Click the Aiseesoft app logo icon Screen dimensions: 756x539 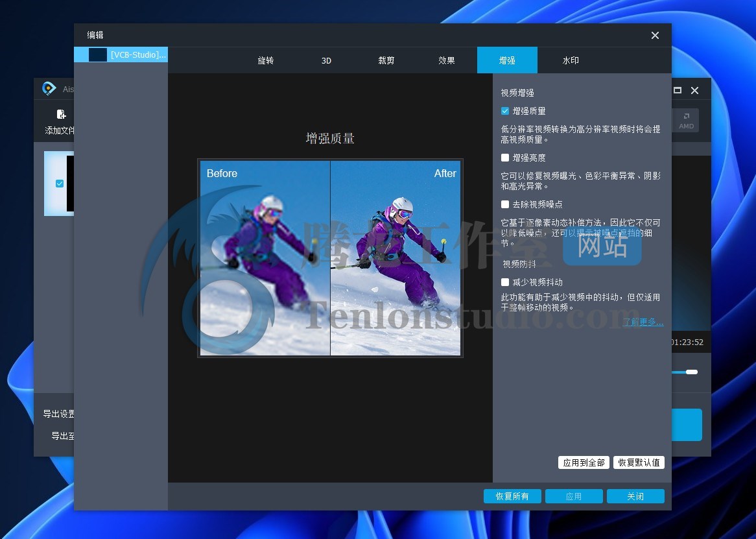[49, 89]
